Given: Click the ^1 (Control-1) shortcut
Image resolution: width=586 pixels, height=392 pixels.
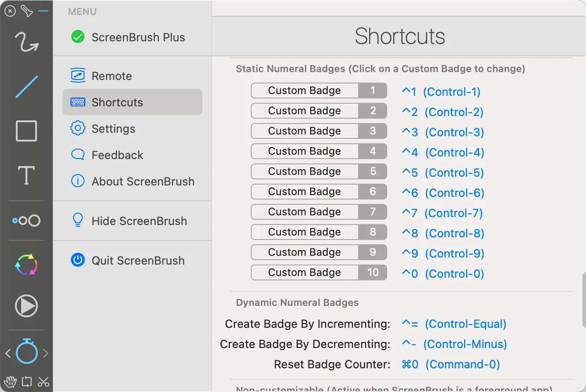Looking at the screenshot, I should point(441,92).
